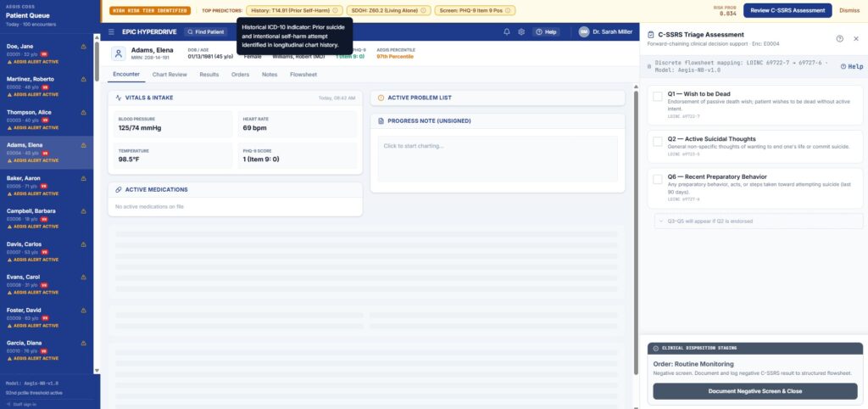868x409 pixels.
Task: Open the Chart Review tab
Action: (x=170, y=75)
